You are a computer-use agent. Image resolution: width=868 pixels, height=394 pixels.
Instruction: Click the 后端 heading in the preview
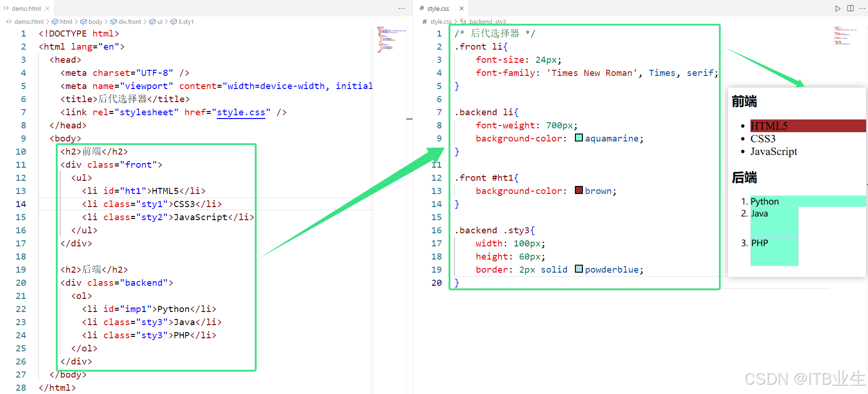point(744,178)
